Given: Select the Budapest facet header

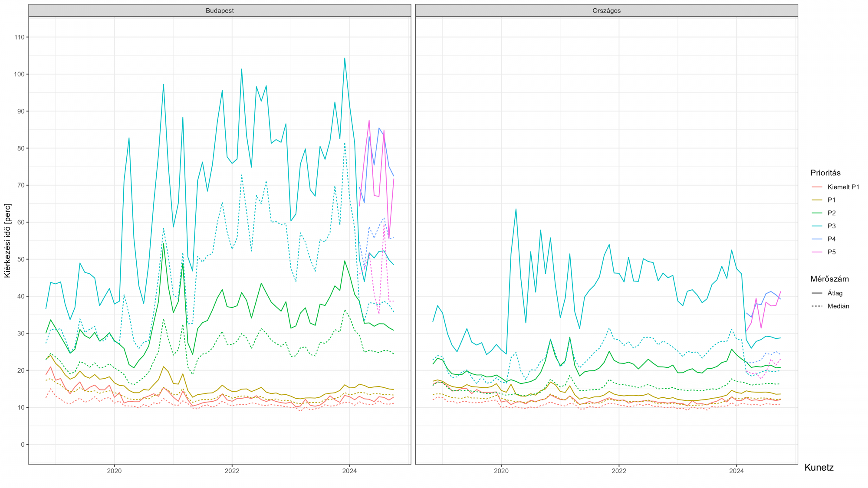Looking at the screenshot, I should [x=220, y=10].
